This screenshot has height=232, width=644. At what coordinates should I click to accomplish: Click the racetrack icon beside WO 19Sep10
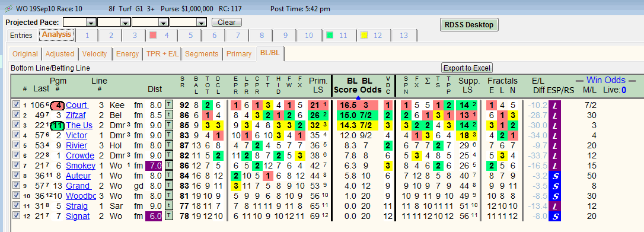(x=8, y=8)
